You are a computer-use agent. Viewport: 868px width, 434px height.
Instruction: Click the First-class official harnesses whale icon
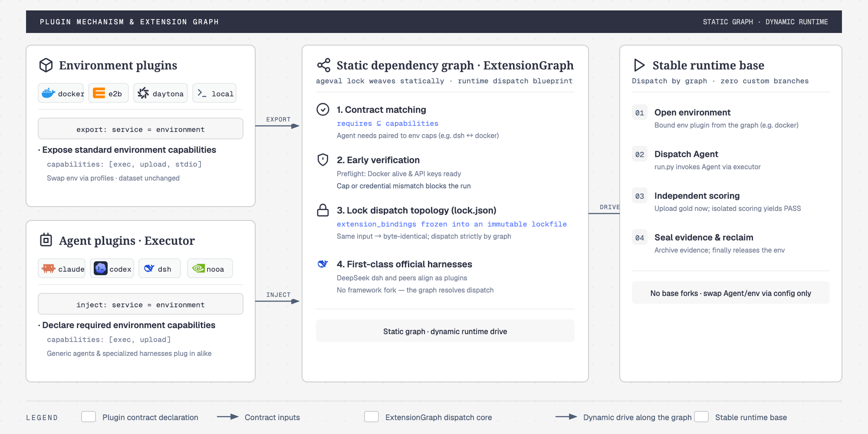(x=323, y=264)
